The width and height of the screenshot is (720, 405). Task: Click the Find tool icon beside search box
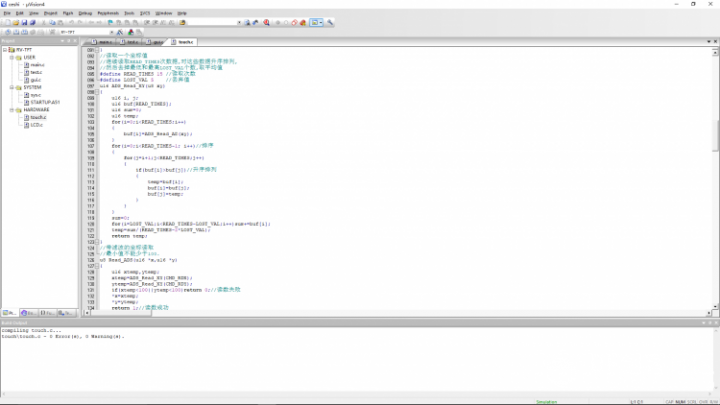click(247, 22)
